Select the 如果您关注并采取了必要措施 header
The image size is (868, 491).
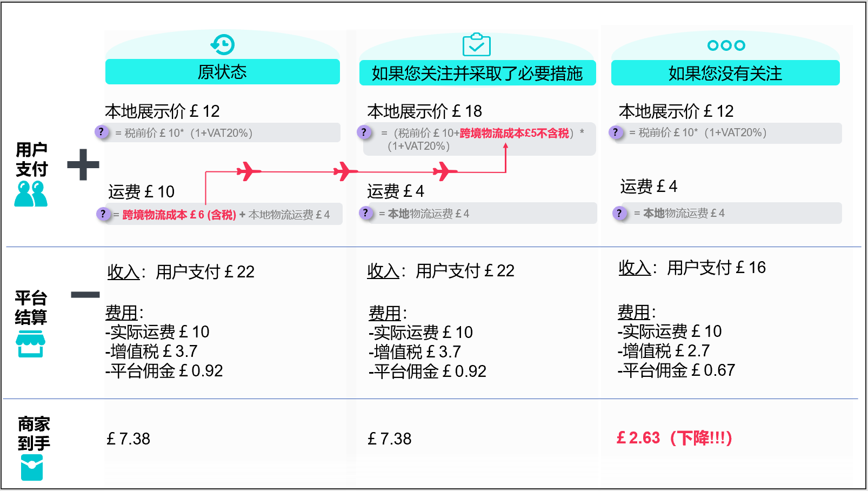[x=477, y=73]
